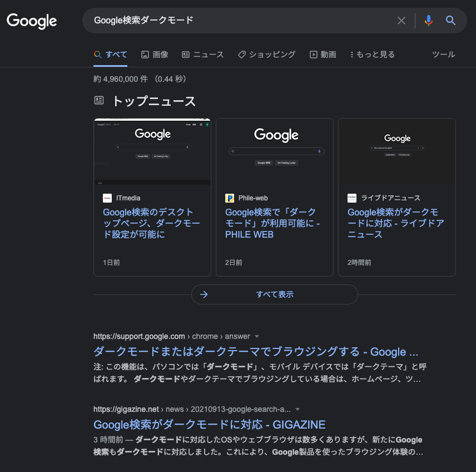This screenshot has width=476, height=472.
Task: Open the ショッピング tab
Action: [x=266, y=55]
